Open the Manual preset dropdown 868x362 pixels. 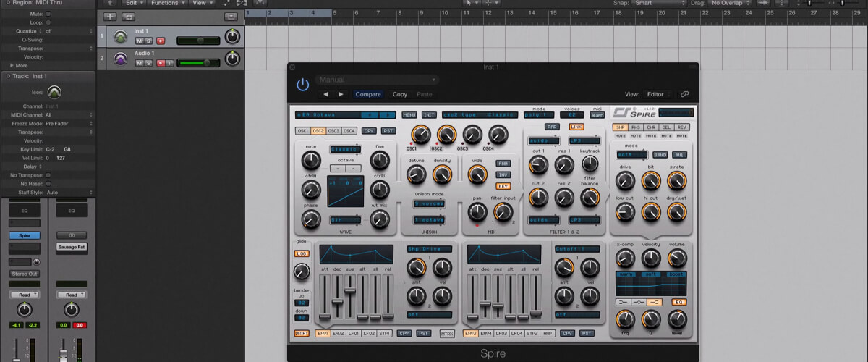[x=377, y=80]
